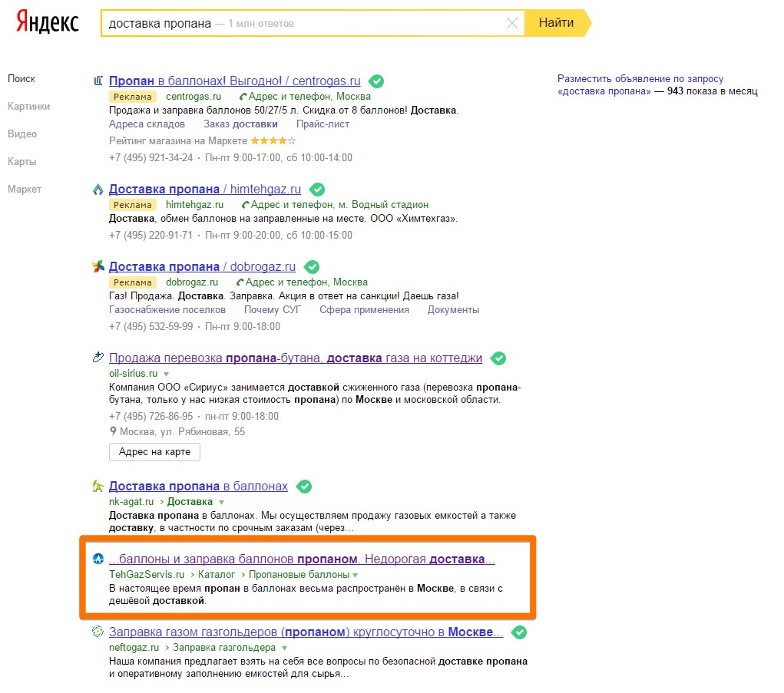This screenshot has height=693, width=784.
Task: Click the Яндекс logo
Action: point(48,22)
